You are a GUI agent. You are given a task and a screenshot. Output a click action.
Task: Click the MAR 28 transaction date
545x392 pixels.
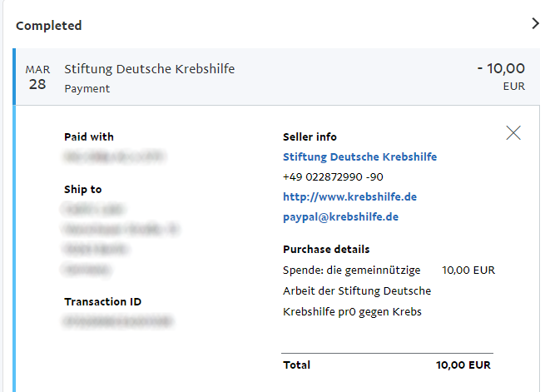coord(37,77)
